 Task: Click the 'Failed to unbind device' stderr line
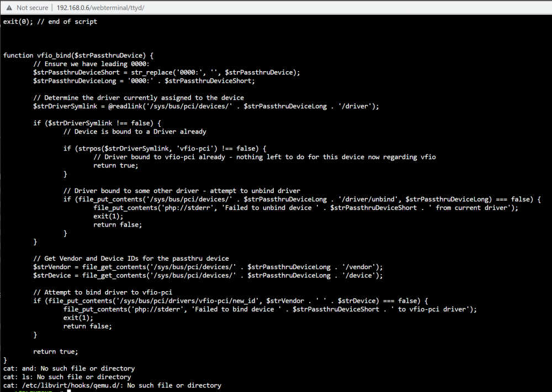pos(306,207)
